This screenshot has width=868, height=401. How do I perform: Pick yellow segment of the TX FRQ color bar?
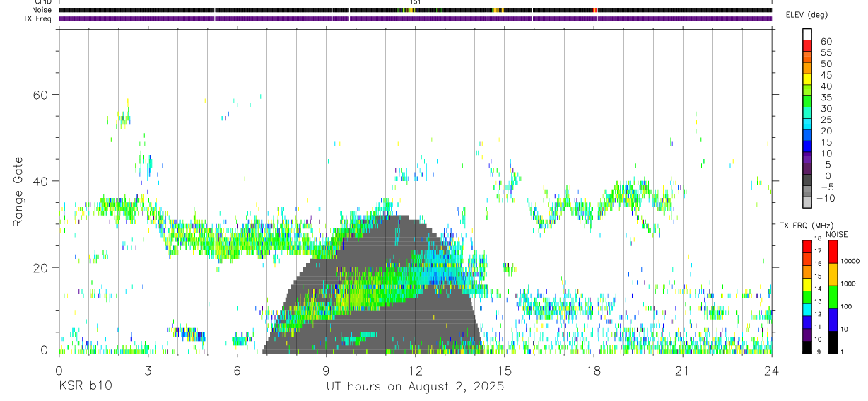pyautogui.click(x=807, y=284)
